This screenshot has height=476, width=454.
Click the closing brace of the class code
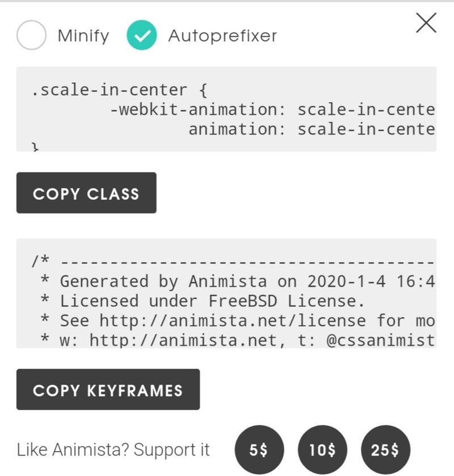[x=35, y=146]
